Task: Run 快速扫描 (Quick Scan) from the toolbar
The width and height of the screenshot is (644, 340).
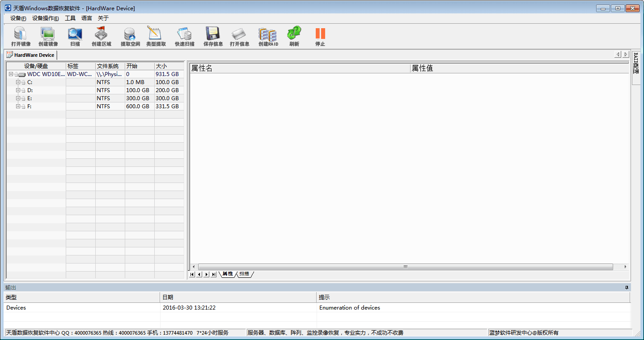Action: [x=184, y=36]
